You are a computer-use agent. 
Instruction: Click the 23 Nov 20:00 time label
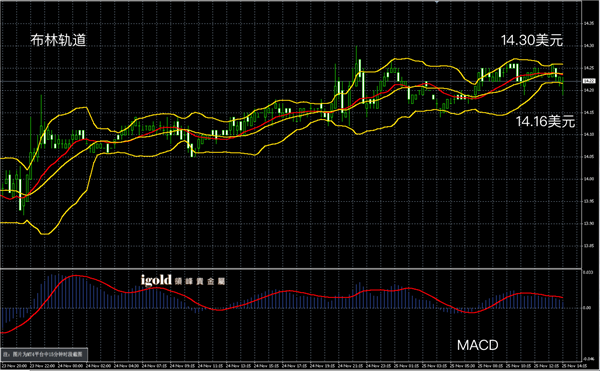click(15, 366)
